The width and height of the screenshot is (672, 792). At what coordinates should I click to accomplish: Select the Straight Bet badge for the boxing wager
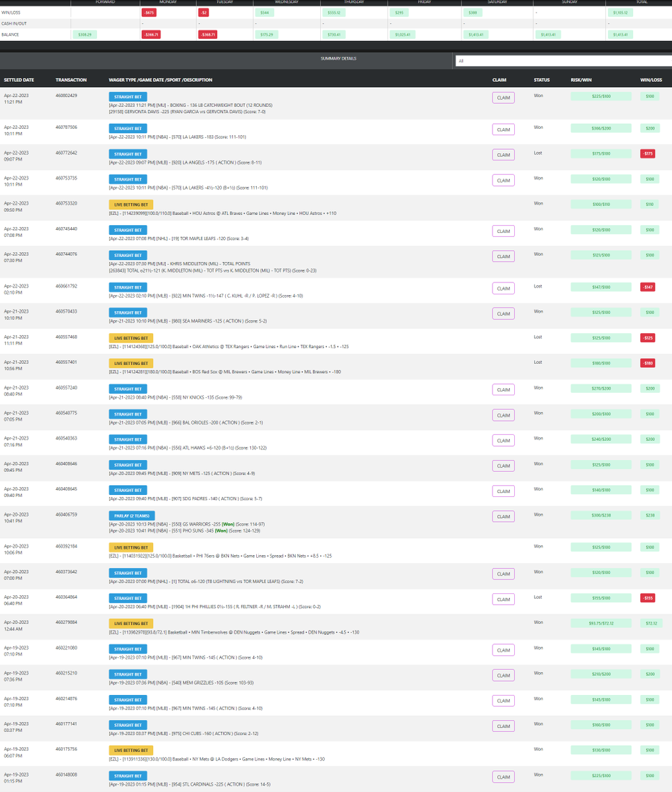point(128,96)
